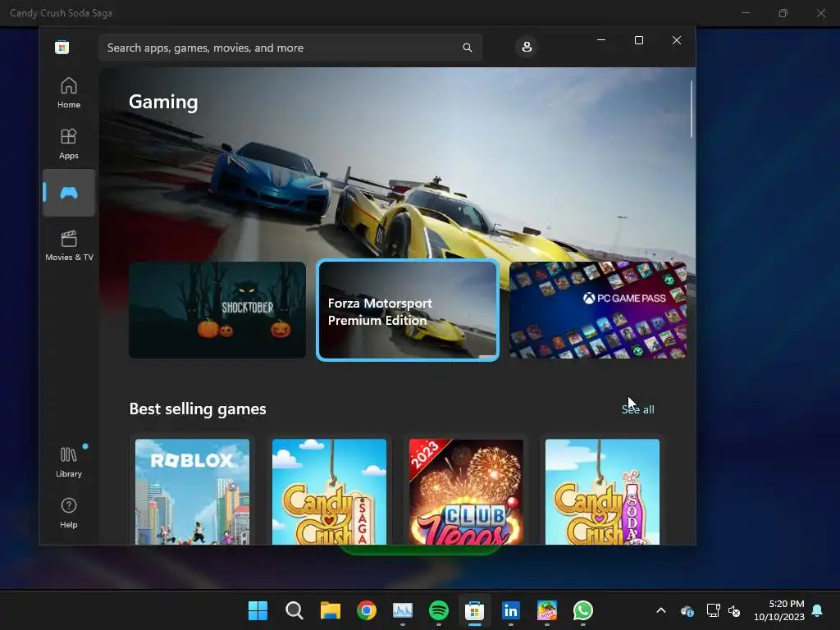
Task: Click the search magnifier icon
Action: [467, 48]
